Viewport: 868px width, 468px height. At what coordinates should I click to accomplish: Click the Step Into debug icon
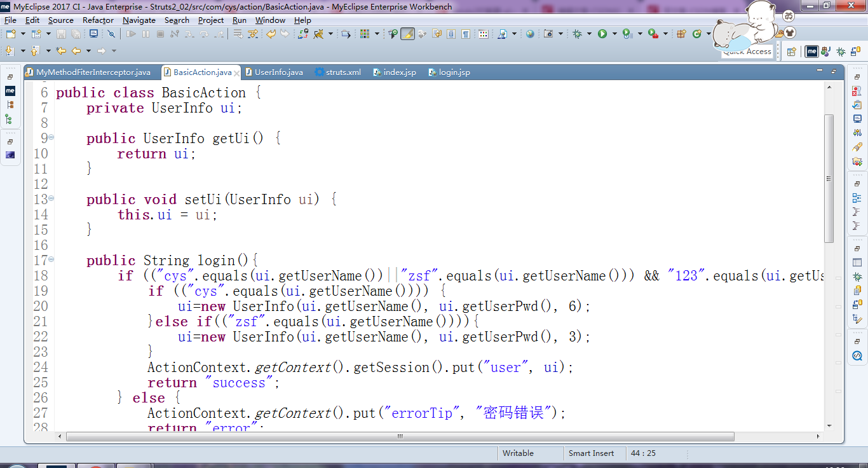point(189,34)
